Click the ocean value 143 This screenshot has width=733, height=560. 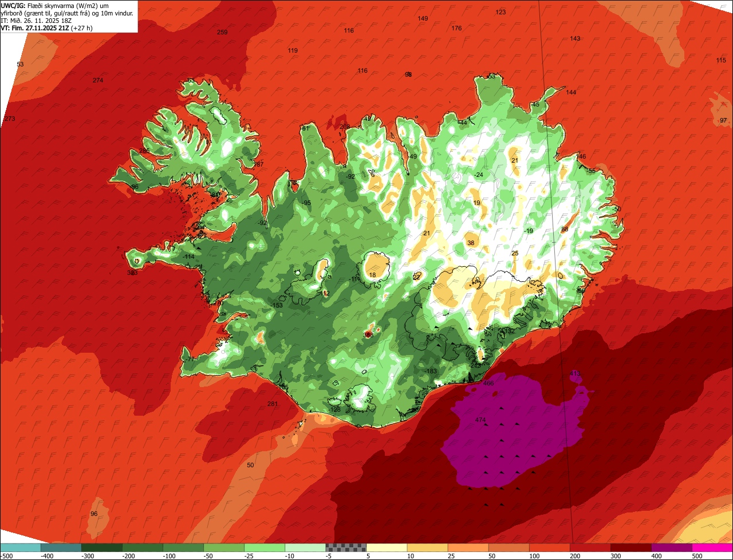(x=575, y=38)
